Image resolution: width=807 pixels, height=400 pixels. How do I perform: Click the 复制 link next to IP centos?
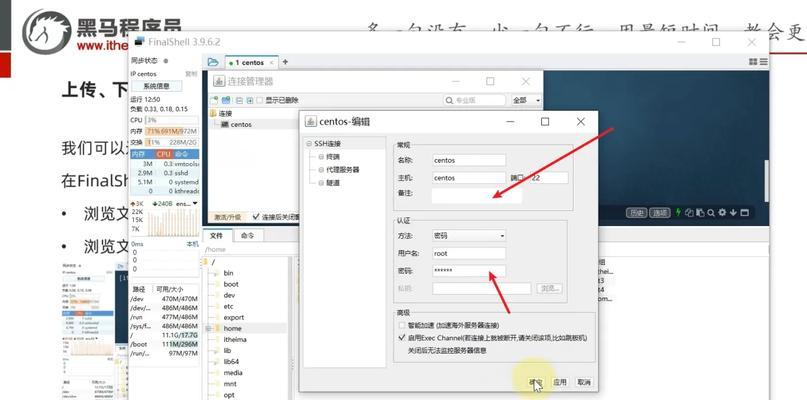pyautogui.click(x=191, y=74)
